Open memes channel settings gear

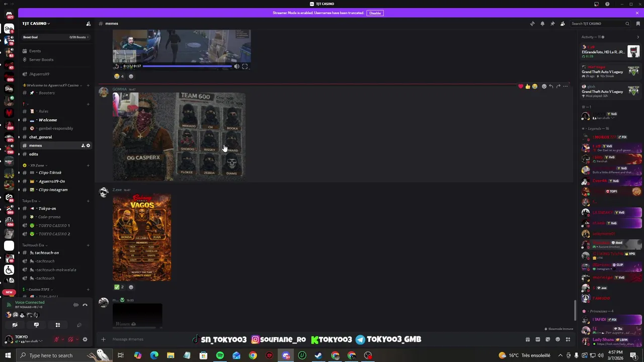point(88,146)
